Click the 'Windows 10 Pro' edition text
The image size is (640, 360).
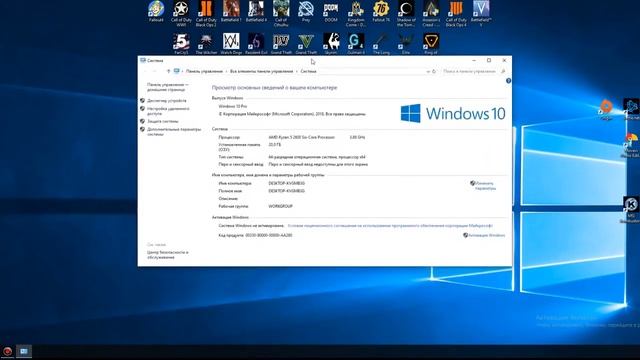(x=233, y=106)
